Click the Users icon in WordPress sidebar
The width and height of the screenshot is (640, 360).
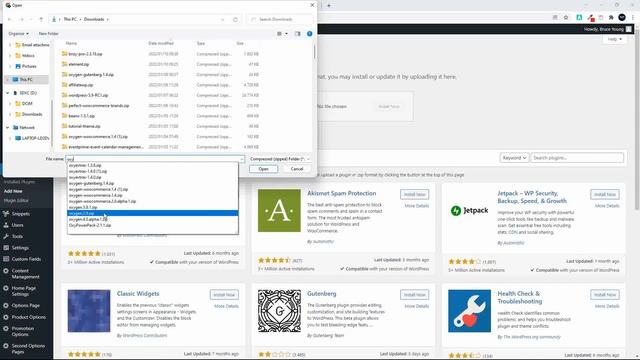click(6, 225)
